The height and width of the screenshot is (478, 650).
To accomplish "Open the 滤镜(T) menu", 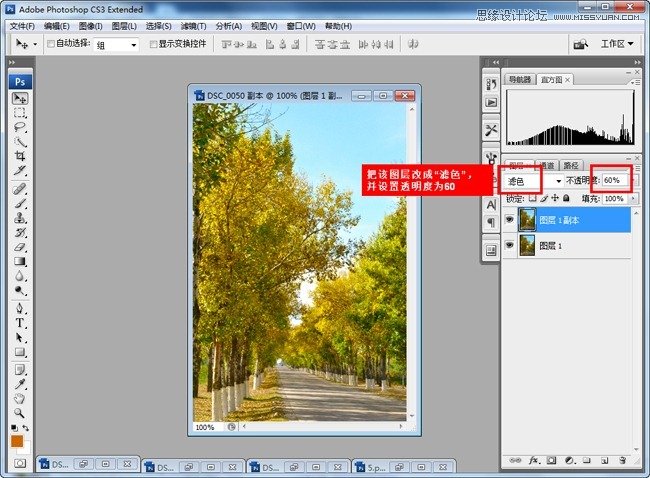I will pyautogui.click(x=194, y=26).
